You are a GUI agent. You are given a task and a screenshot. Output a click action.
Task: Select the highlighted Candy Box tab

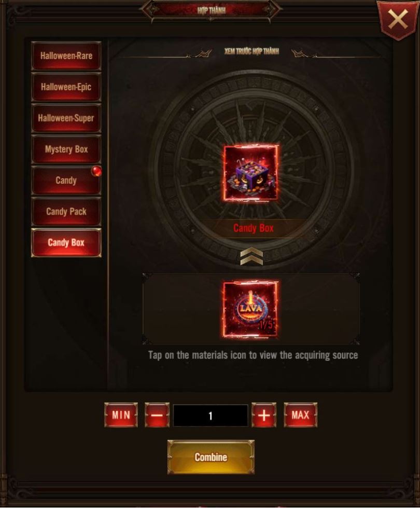point(66,243)
